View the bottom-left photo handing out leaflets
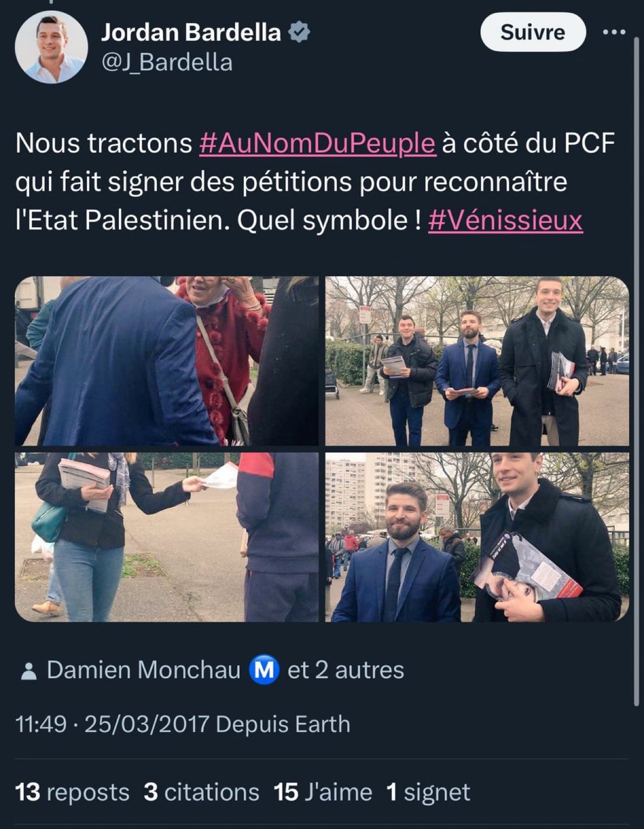Viewport: 644px width, 829px height. (167, 537)
